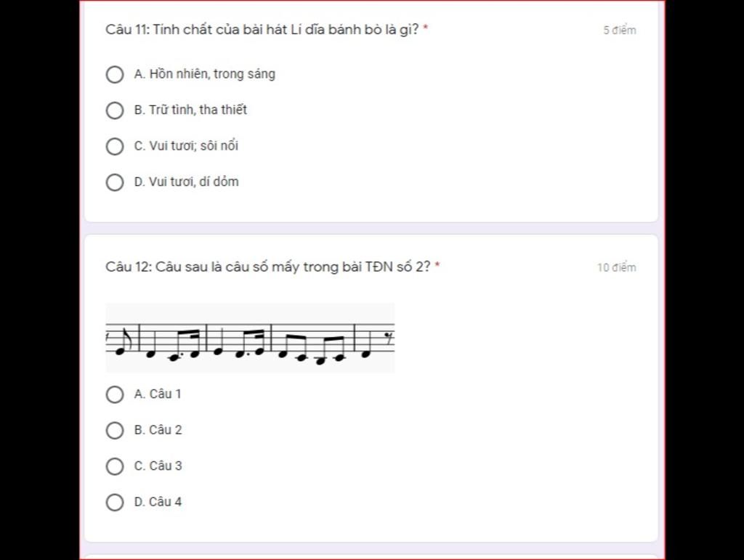This screenshot has width=744, height=560.
Task: Choose radio circle beside D. Câu 4
Action: click(x=115, y=502)
